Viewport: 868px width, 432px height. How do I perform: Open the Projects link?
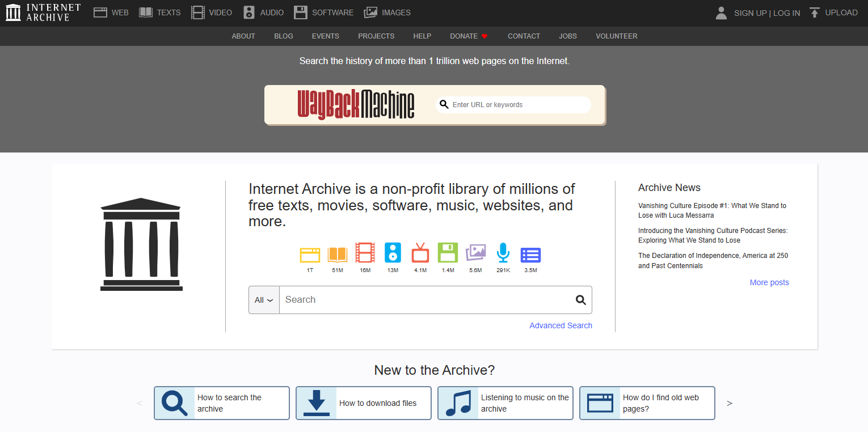pos(376,36)
